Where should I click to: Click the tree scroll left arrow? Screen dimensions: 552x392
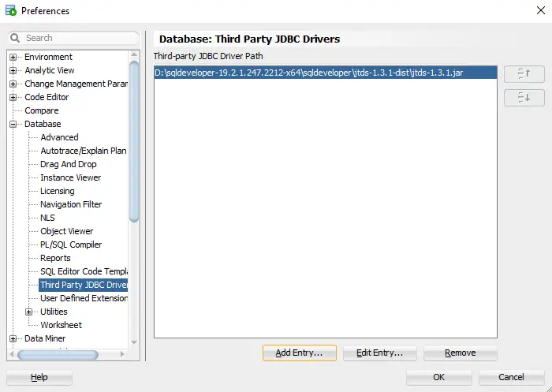tap(11, 354)
